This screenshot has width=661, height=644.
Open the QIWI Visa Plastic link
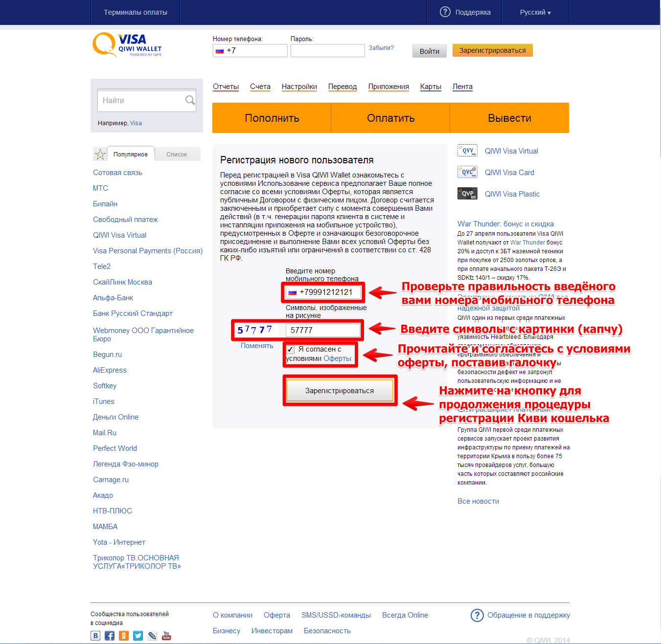[512, 194]
